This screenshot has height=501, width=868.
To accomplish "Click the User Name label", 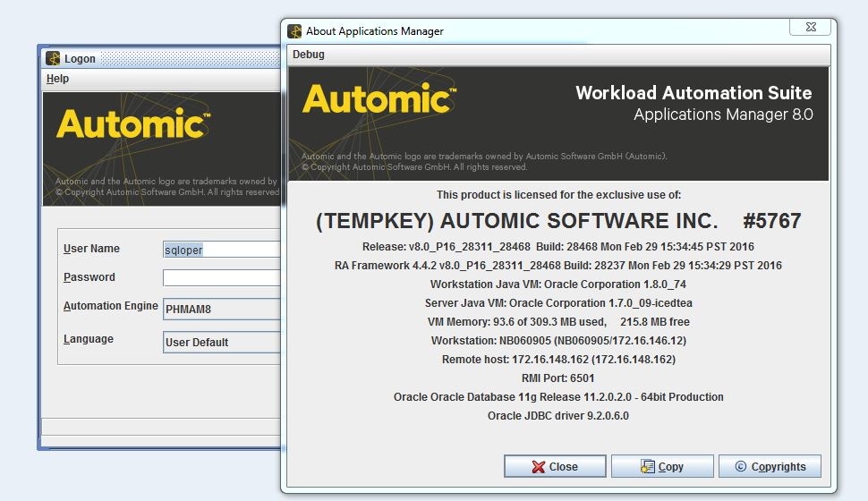I will (91, 249).
